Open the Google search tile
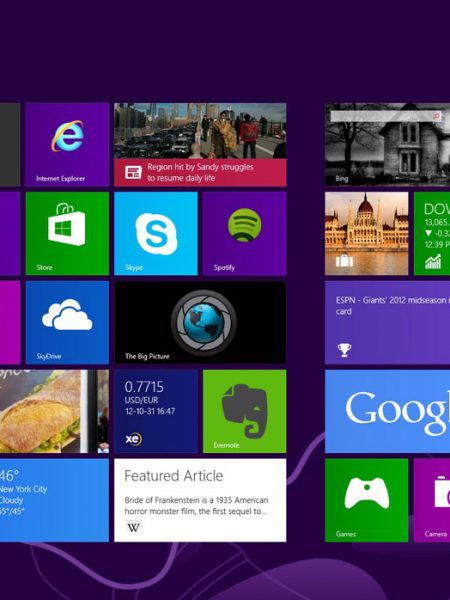This screenshot has height=600, width=450. coord(387,411)
